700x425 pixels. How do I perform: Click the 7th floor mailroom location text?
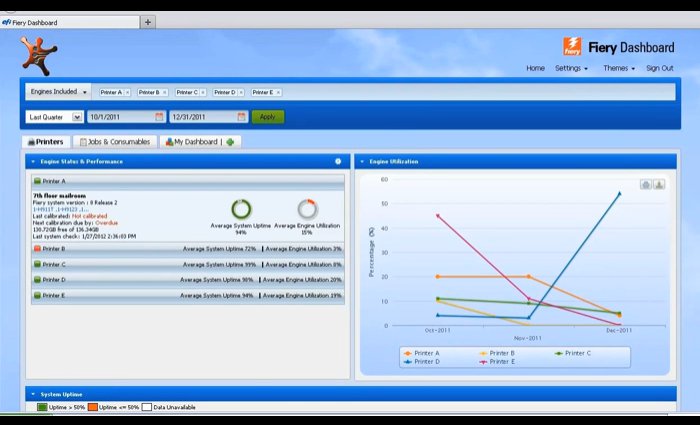(59, 196)
